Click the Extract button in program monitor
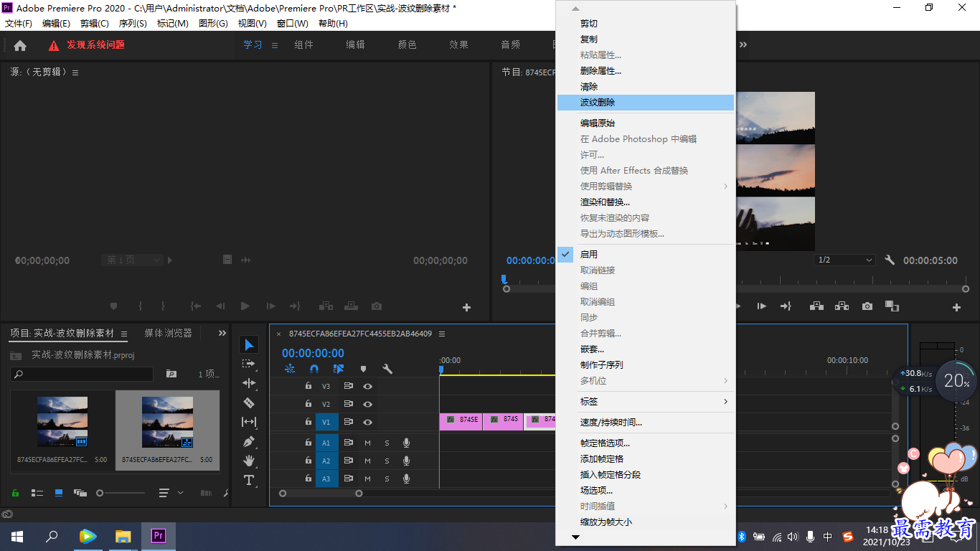The image size is (980, 551). coord(842,306)
